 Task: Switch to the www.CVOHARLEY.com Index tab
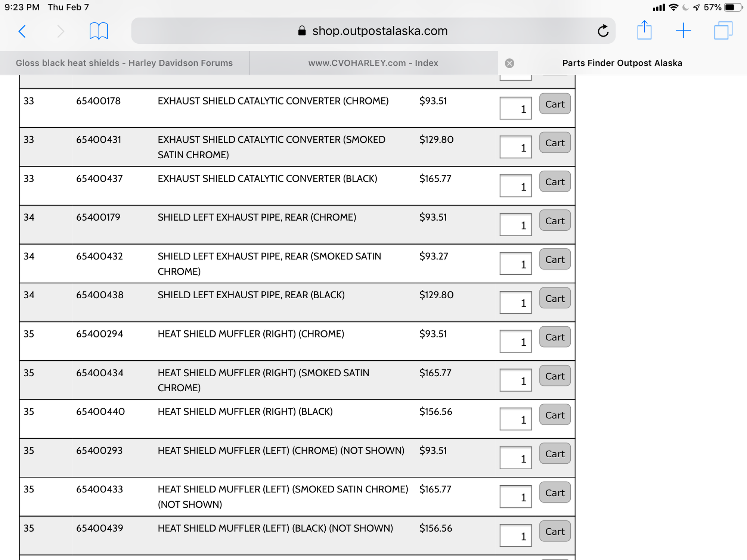[373, 63]
